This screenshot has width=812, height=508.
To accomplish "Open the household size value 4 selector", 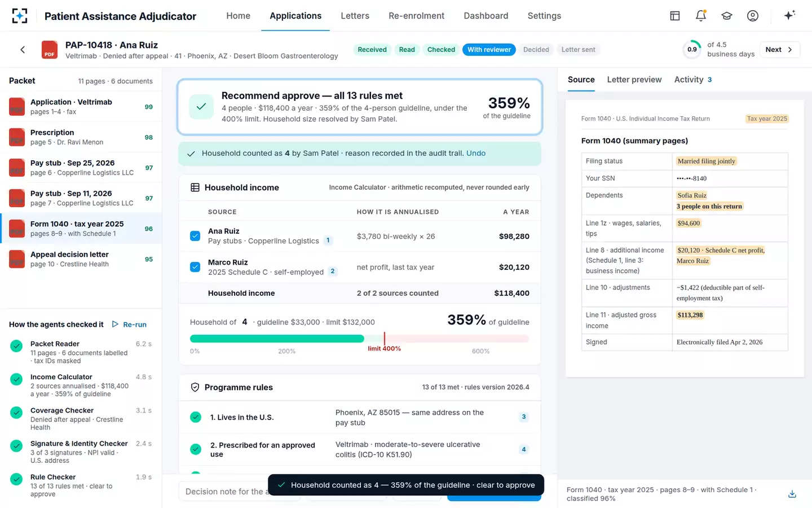I will click(245, 322).
